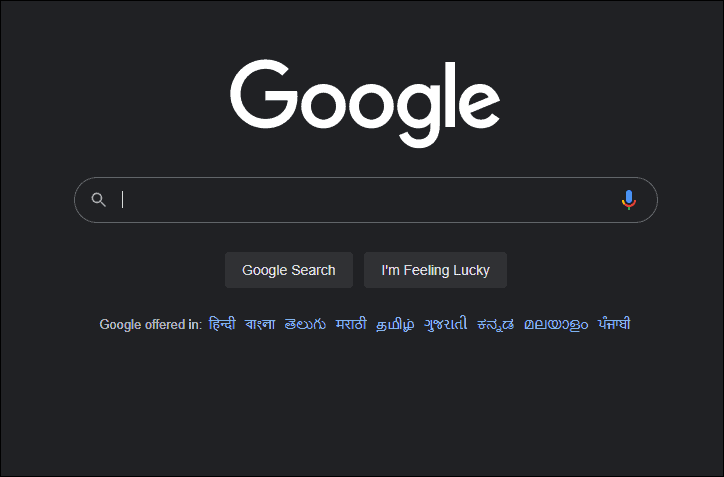Image resolution: width=724 pixels, height=477 pixels.
Task: Open Google in Telugu (తెలుగు)
Action: pyautogui.click(x=305, y=324)
